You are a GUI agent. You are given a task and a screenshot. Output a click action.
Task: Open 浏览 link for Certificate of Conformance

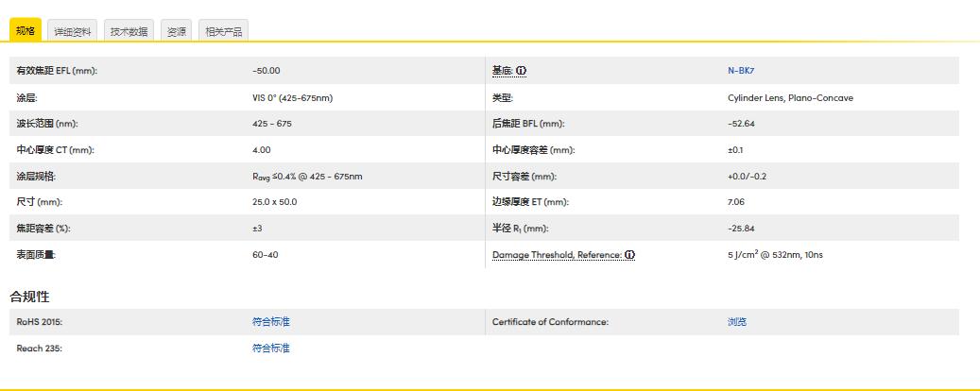pyautogui.click(x=737, y=322)
